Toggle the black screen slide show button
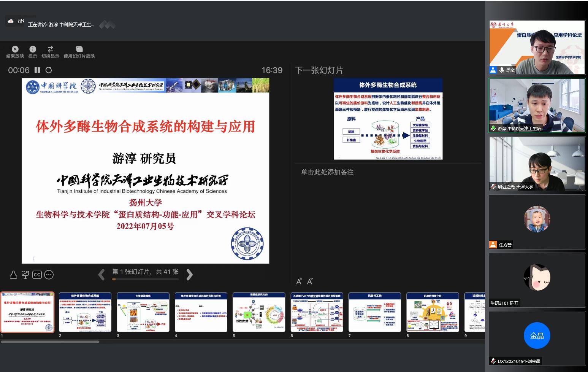 click(x=25, y=275)
